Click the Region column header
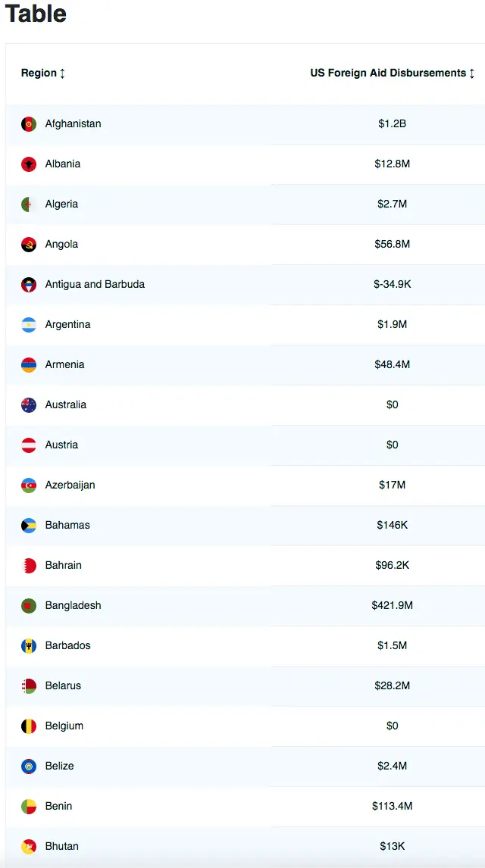Image resolution: width=485 pixels, height=868 pixels. (39, 73)
